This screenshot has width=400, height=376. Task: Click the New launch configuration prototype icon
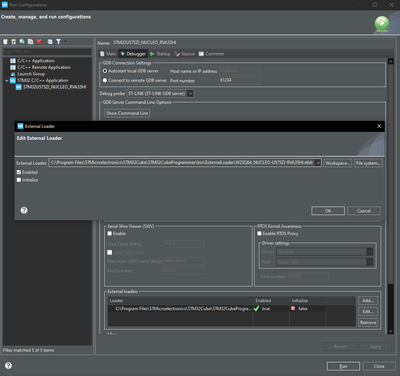14,42
